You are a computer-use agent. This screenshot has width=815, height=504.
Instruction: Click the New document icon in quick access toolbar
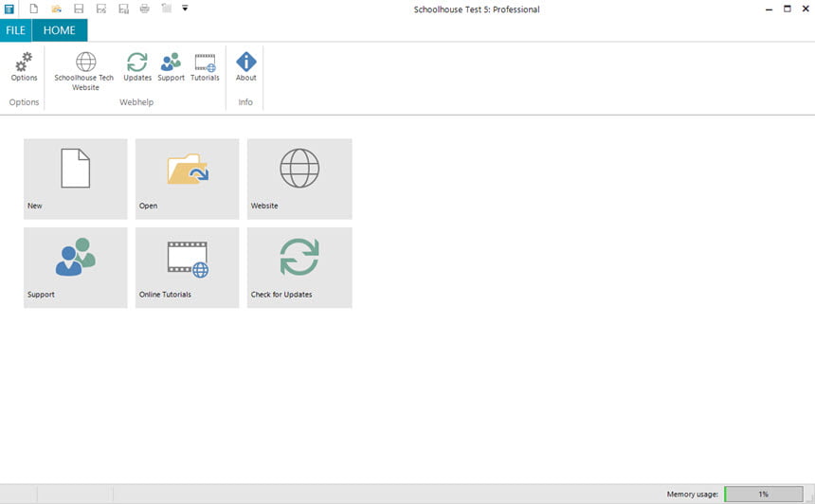point(34,9)
